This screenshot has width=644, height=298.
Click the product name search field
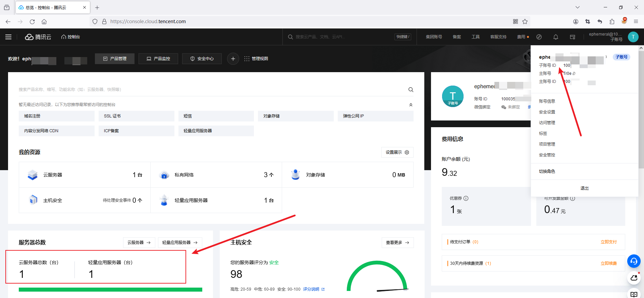click(x=211, y=90)
